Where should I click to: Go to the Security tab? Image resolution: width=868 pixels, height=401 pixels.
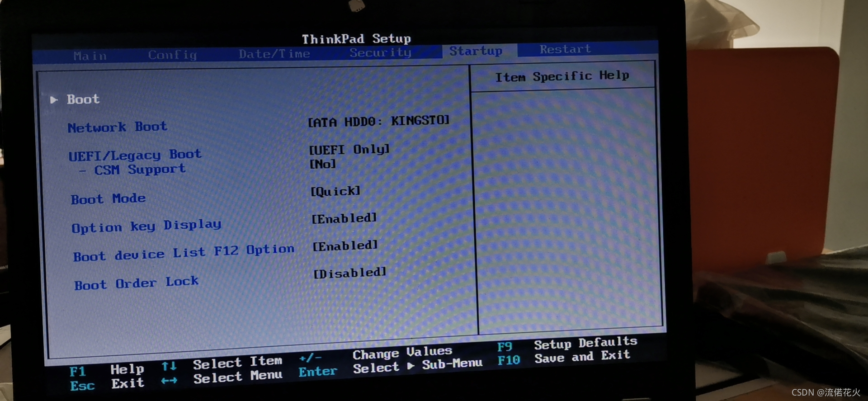click(380, 52)
